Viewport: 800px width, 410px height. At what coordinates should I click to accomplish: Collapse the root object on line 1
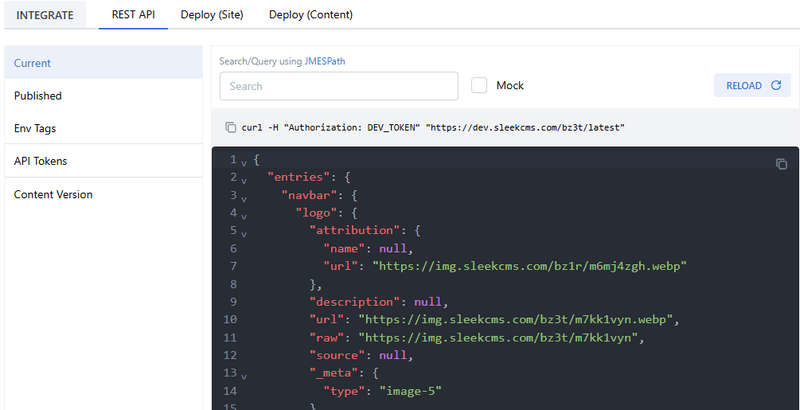click(x=244, y=162)
